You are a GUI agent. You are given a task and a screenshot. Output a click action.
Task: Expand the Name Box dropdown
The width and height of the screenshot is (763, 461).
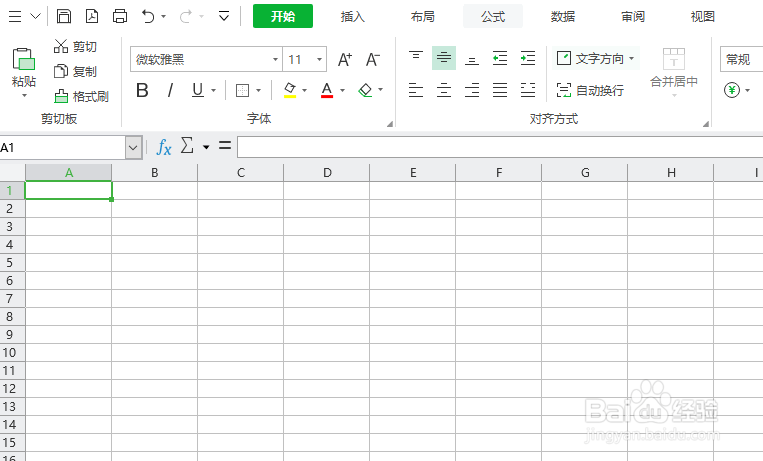click(x=133, y=148)
